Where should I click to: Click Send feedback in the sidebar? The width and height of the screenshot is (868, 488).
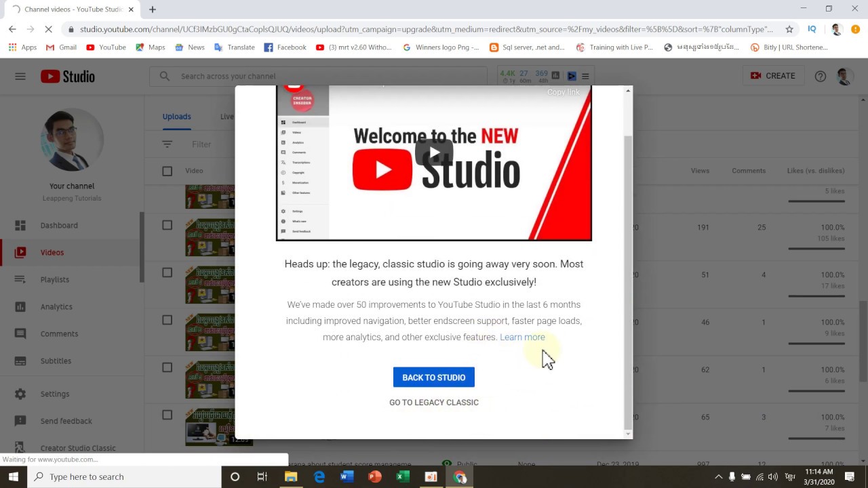66,421
